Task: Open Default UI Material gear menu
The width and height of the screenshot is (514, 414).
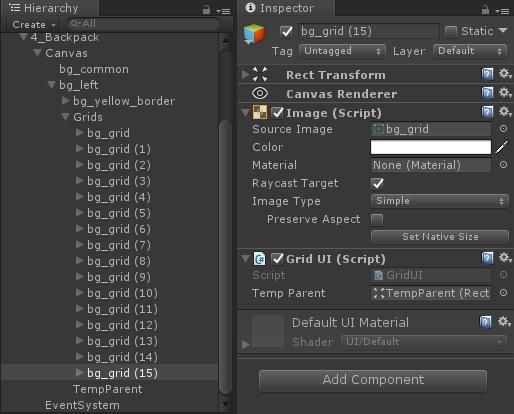Action: (504, 322)
